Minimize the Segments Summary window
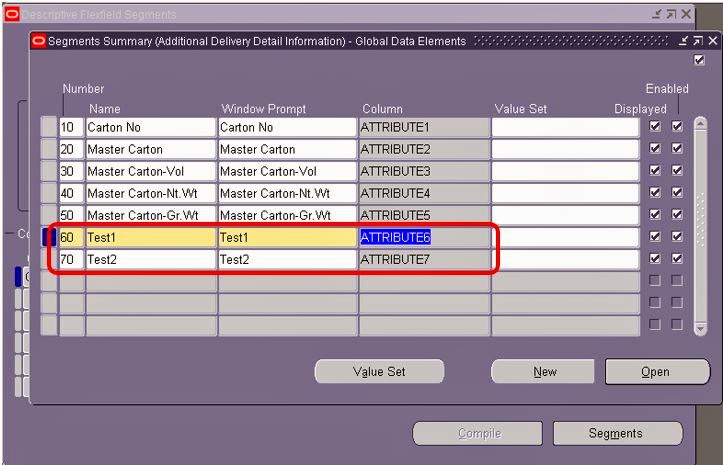This screenshot has height=465, width=723. point(683,41)
